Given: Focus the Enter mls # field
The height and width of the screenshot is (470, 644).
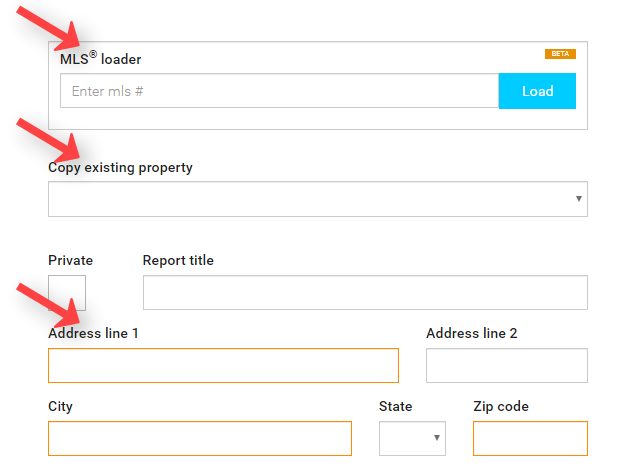Looking at the screenshot, I should [x=279, y=91].
